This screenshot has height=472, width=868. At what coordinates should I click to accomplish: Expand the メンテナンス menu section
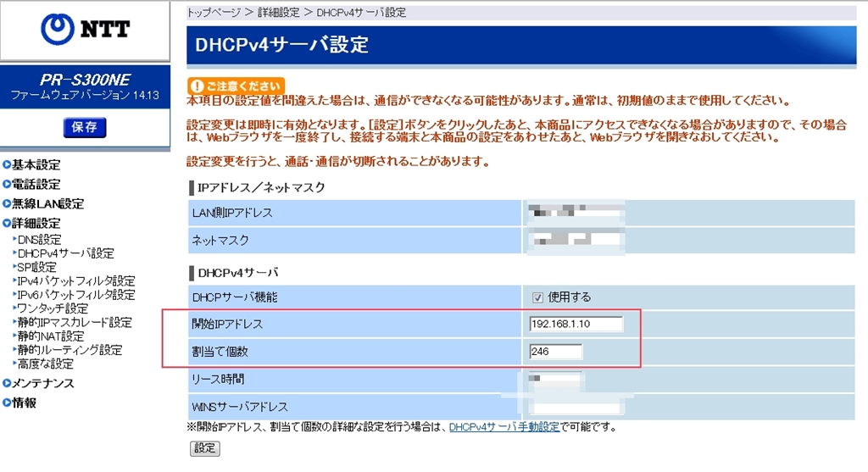38,383
